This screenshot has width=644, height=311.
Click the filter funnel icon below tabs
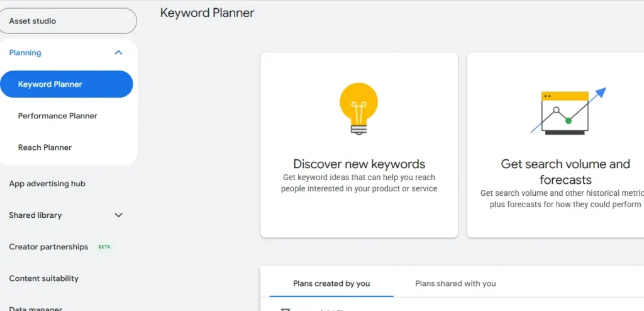point(286,308)
